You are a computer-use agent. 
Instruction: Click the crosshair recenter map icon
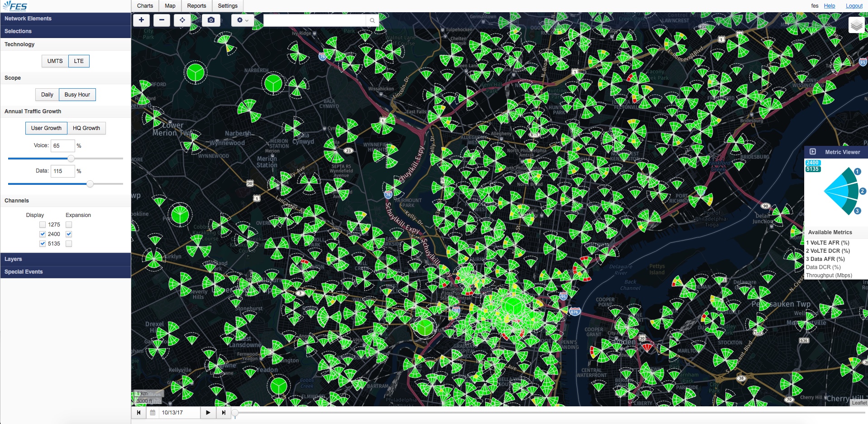[182, 20]
